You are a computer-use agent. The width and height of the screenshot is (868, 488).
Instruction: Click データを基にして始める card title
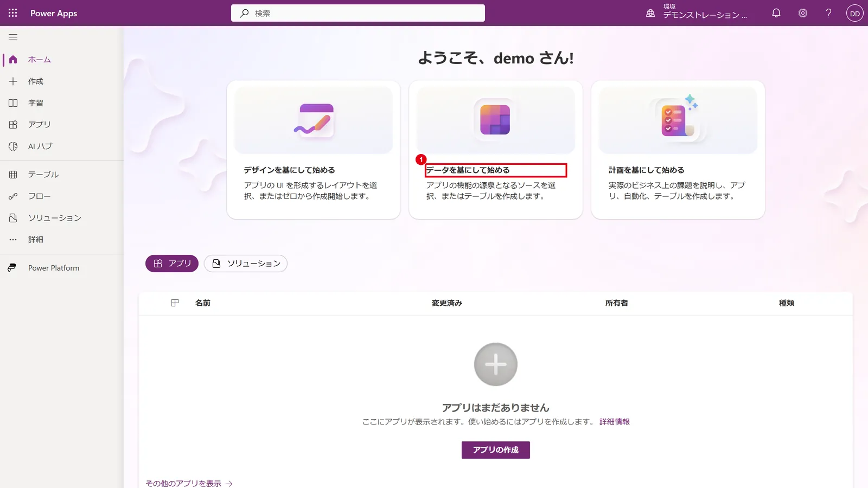tap(468, 170)
